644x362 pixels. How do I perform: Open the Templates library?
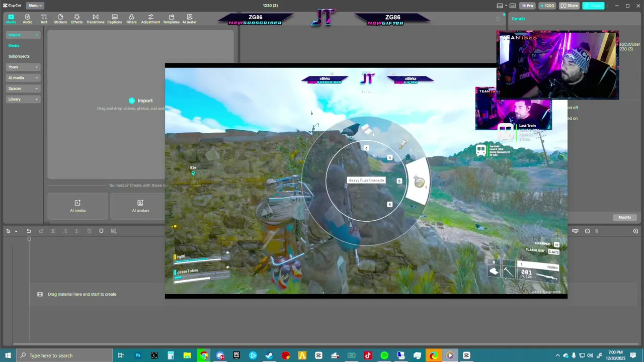point(171,19)
